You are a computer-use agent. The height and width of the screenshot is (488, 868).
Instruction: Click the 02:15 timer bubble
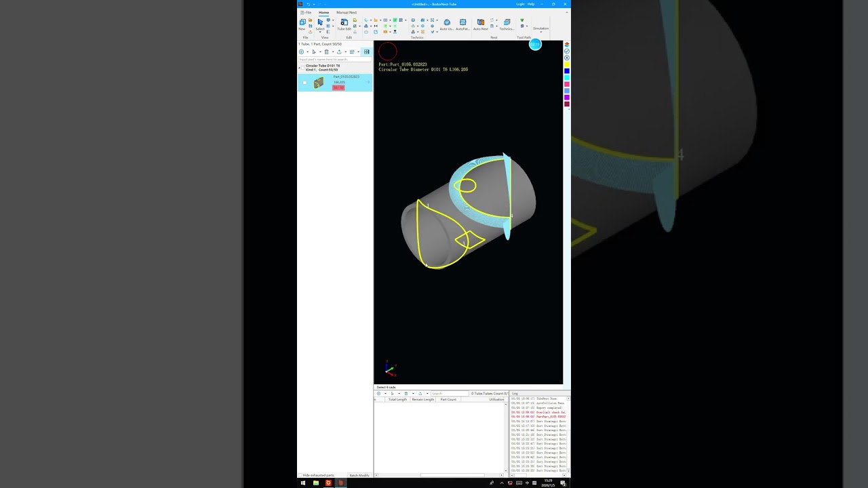tap(535, 44)
